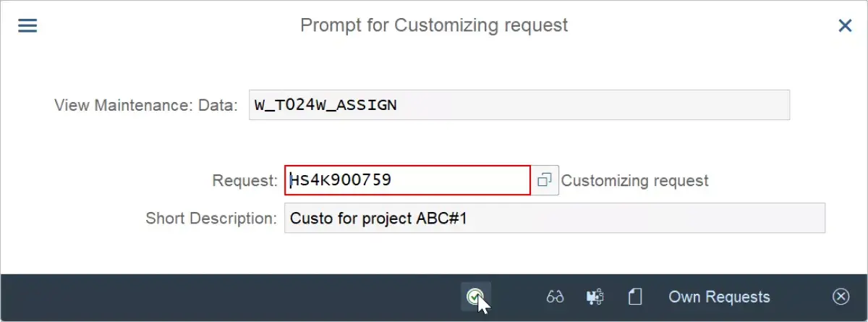
Task: Cancel using the circled X footer icon
Action: 841,297
